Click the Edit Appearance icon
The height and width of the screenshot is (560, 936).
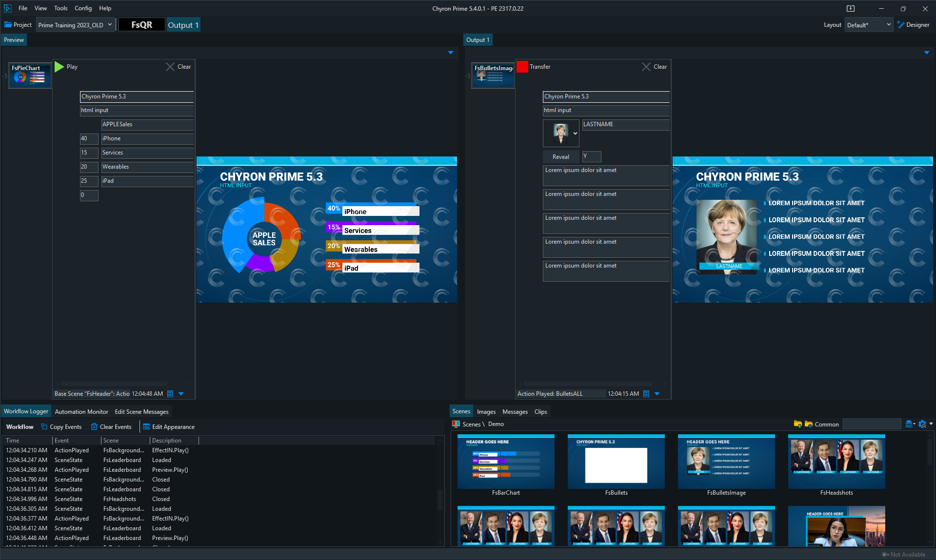[146, 427]
